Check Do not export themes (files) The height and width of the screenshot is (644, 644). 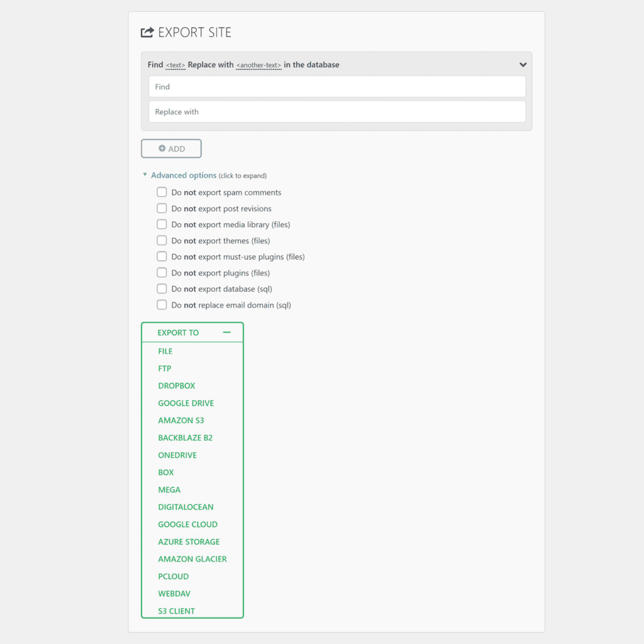pos(162,240)
